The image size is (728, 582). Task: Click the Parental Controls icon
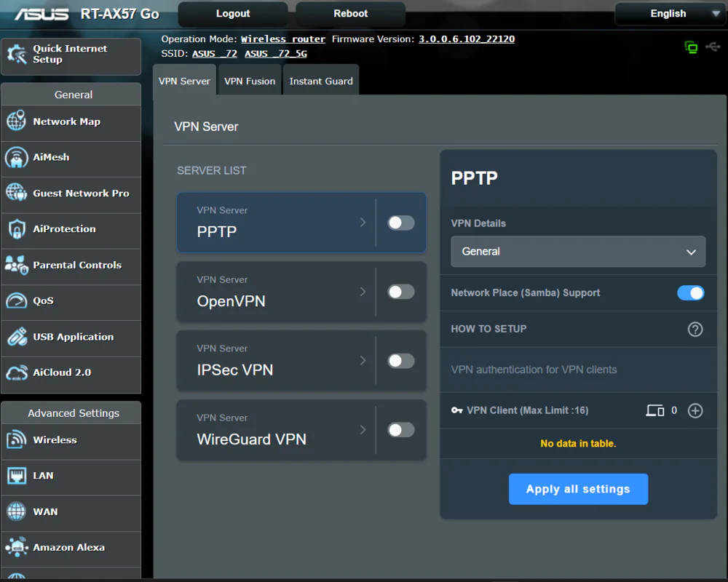click(x=16, y=265)
